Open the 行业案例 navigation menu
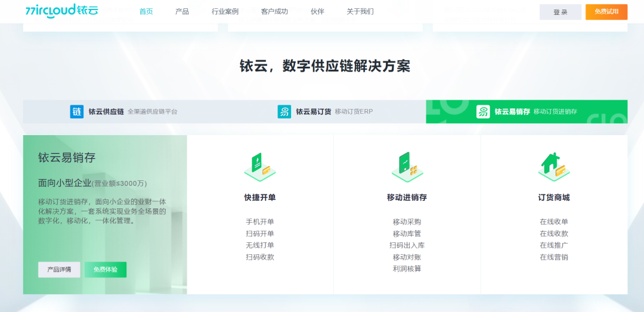This screenshot has width=644, height=312. [x=225, y=11]
